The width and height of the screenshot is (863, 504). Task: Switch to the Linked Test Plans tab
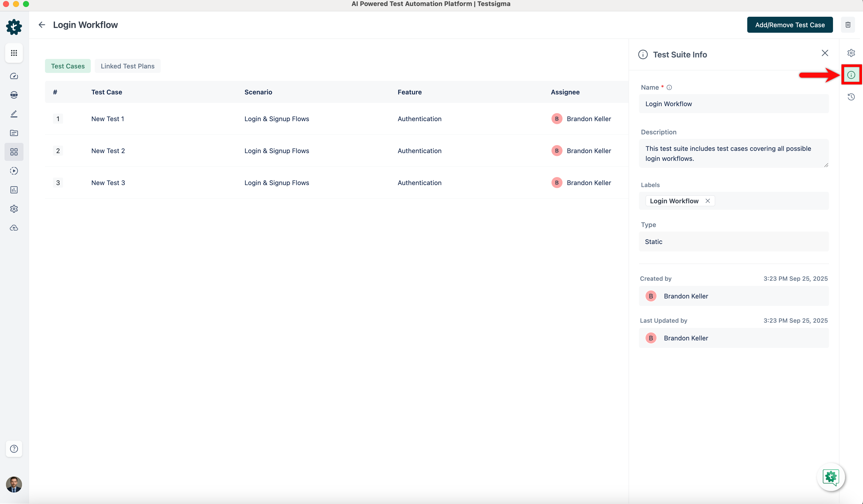coord(127,66)
